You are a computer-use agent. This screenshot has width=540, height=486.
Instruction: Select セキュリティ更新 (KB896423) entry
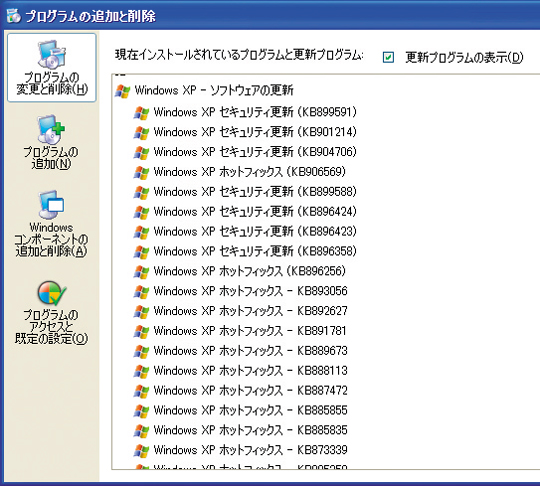point(255,231)
